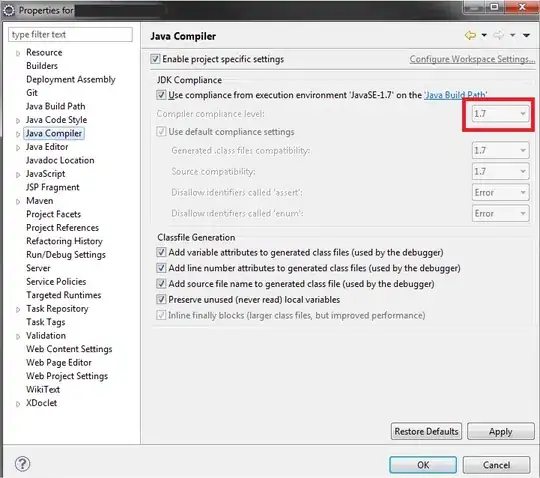Open Project Facets page
Viewport: 540px width, 478px height.
point(53,214)
